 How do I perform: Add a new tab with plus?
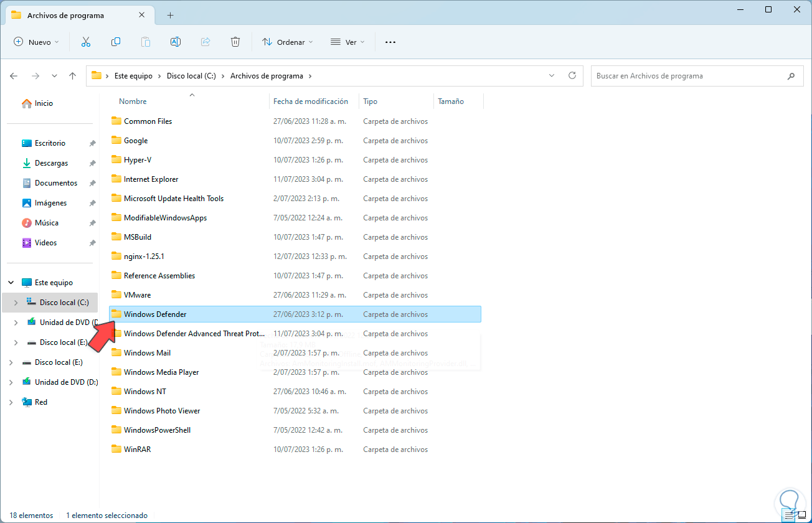tap(170, 15)
